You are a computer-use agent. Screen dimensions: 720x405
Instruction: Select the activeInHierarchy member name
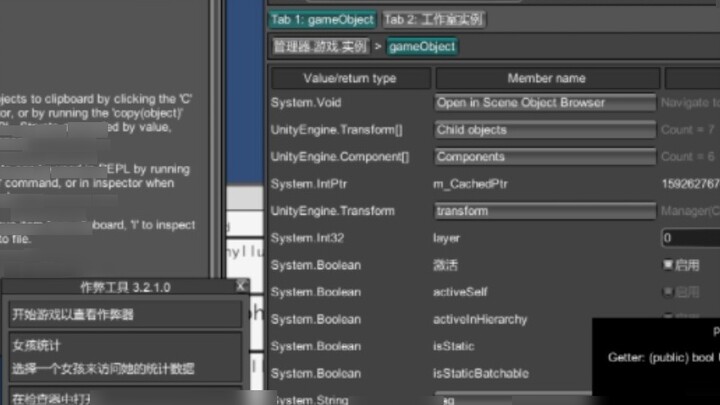click(479, 319)
